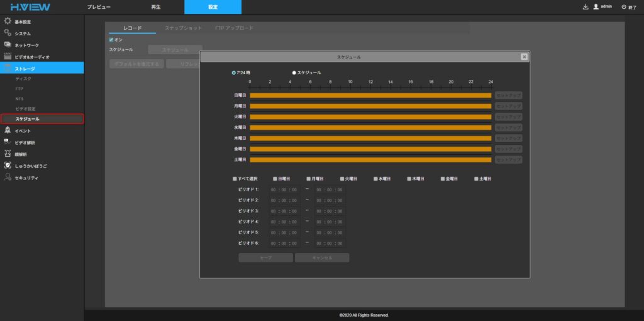Switch to the プレビュー top tab

(99, 7)
